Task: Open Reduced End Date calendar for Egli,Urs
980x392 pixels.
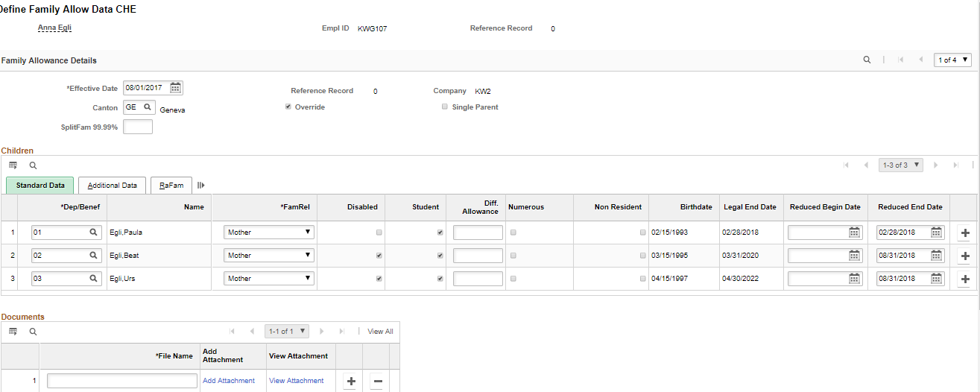Action: [937, 279]
